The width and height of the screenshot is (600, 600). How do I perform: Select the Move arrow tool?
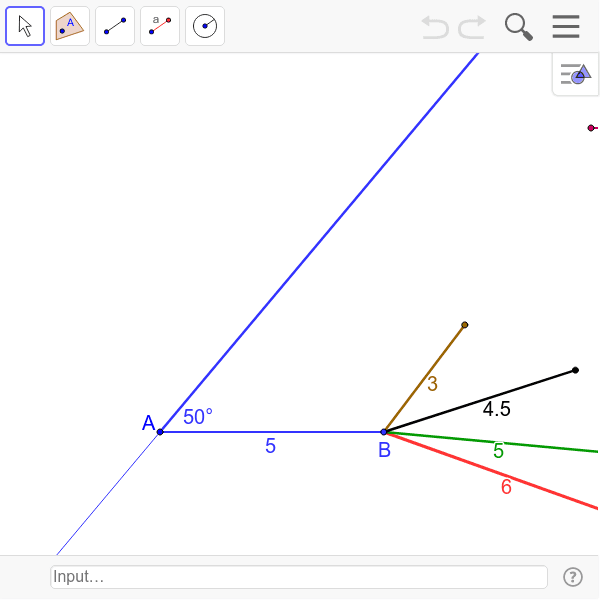pos(25,26)
